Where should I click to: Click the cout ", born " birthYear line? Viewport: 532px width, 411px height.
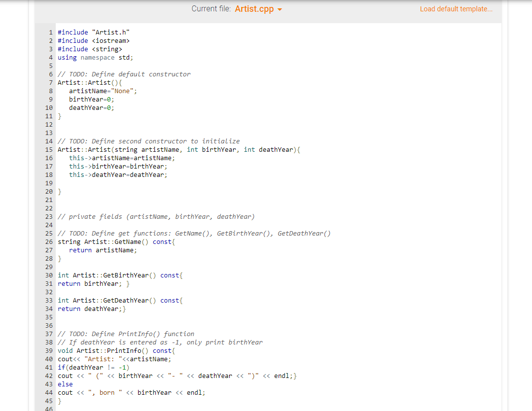click(x=132, y=393)
